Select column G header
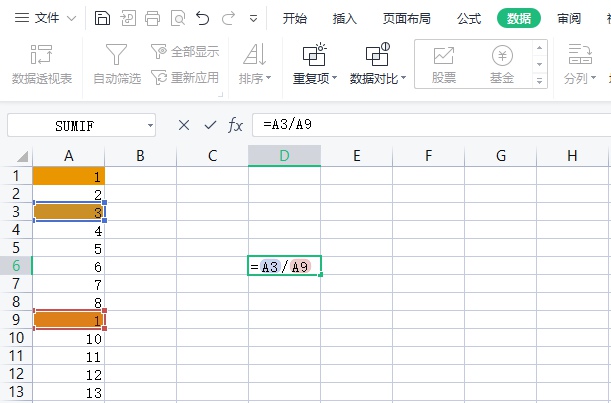Screen dimensions: 611x403 click(501, 156)
